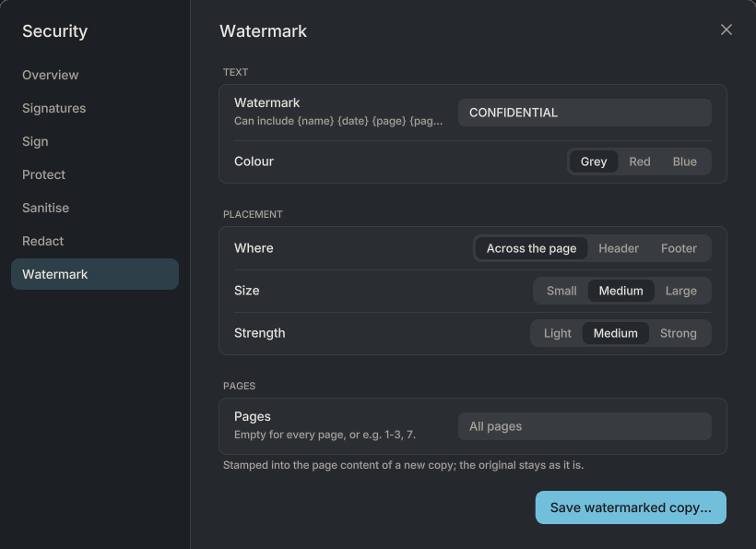Select Medium in the Size row
Screen dimensions: 756x549
point(620,291)
